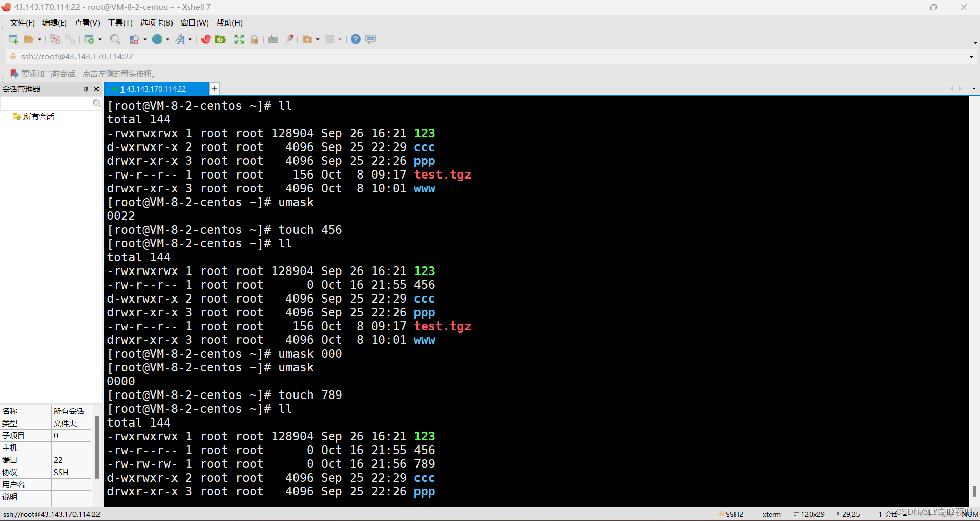Expand dropdown next to globe encoding icon
This screenshot has width=980, height=521.
click(168, 39)
